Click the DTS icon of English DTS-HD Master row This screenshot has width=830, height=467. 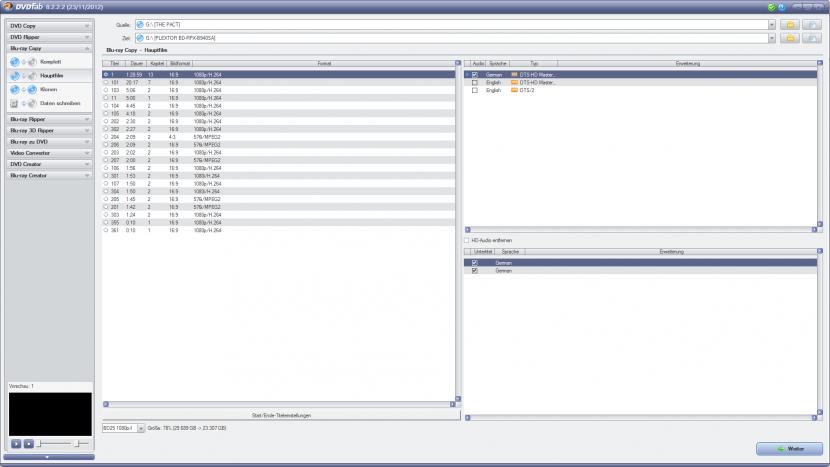point(514,83)
